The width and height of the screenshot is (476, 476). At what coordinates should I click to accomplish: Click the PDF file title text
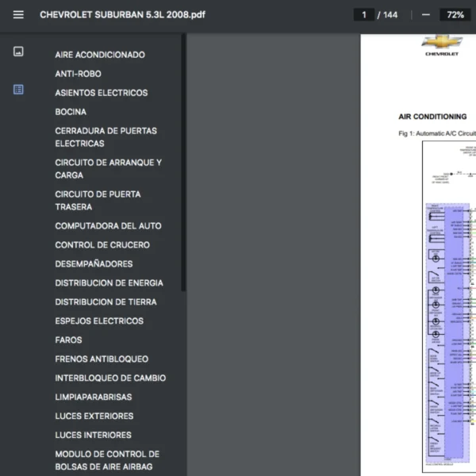coord(122,14)
